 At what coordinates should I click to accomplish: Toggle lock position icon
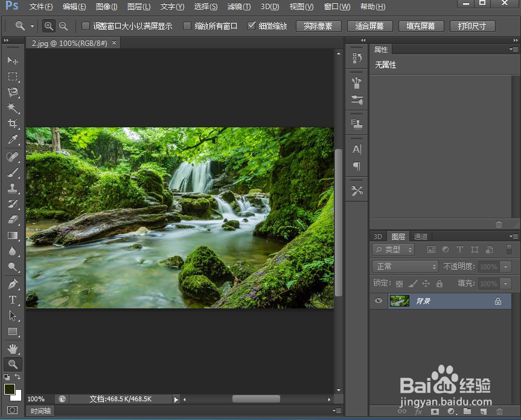click(x=426, y=283)
